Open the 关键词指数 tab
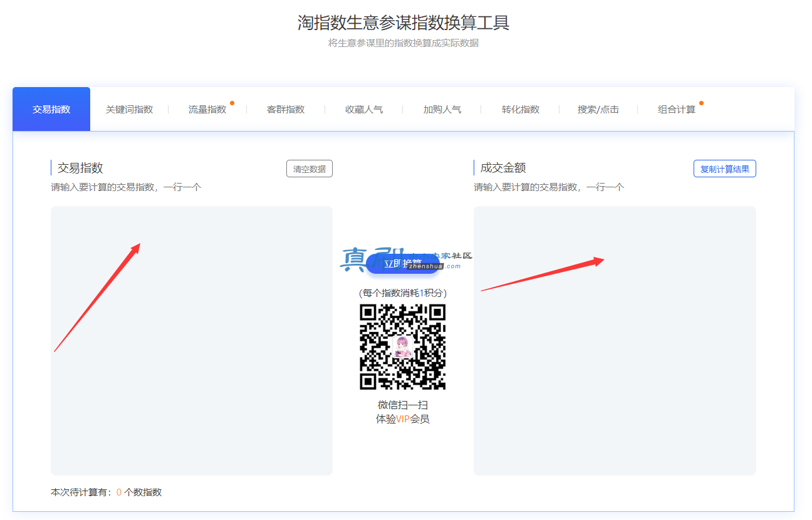The width and height of the screenshot is (812, 520). pyautogui.click(x=129, y=109)
